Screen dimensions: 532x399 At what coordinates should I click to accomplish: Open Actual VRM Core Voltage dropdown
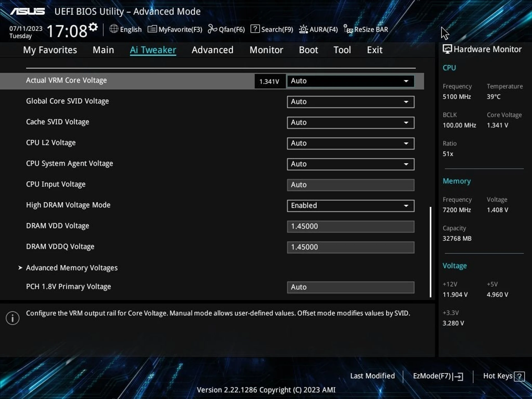coord(351,81)
